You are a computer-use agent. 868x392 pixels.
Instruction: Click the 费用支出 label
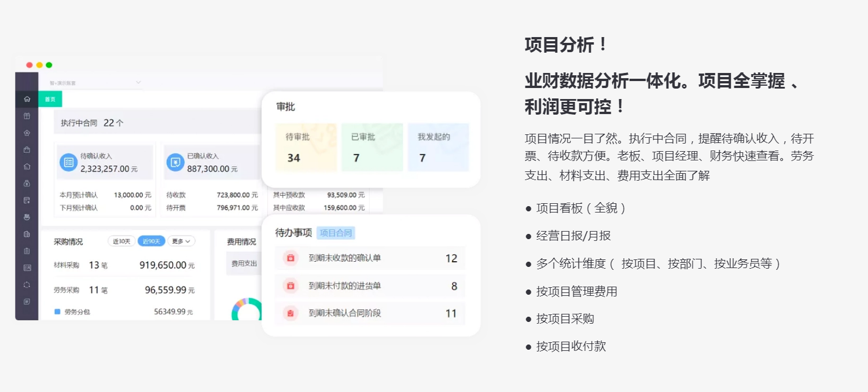(244, 263)
